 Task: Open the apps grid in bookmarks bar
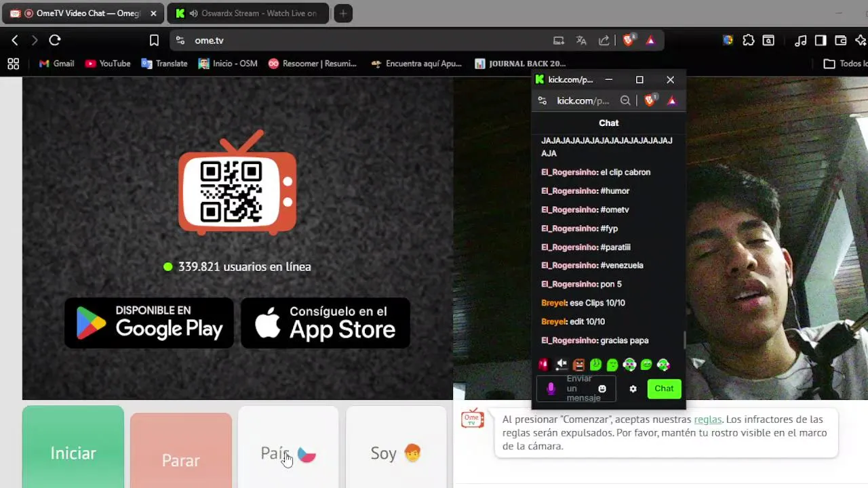click(x=13, y=64)
